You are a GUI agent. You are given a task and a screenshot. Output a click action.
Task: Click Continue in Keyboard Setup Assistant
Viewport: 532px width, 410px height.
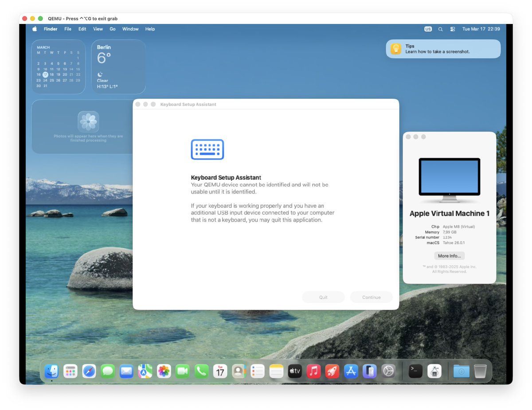point(372,297)
